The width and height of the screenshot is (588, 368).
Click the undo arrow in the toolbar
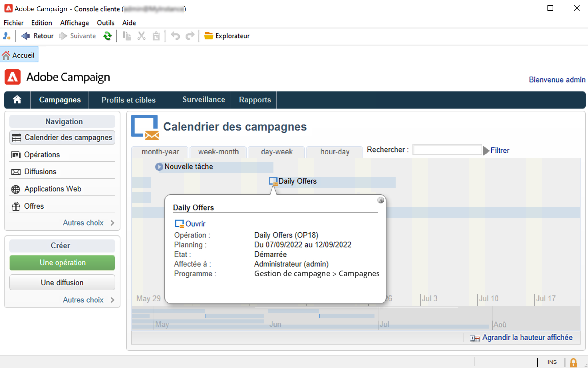[x=175, y=36]
